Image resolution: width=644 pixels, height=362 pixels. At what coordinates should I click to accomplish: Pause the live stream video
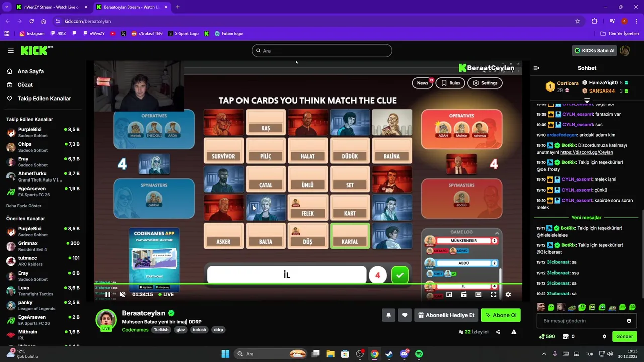tap(107, 294)
